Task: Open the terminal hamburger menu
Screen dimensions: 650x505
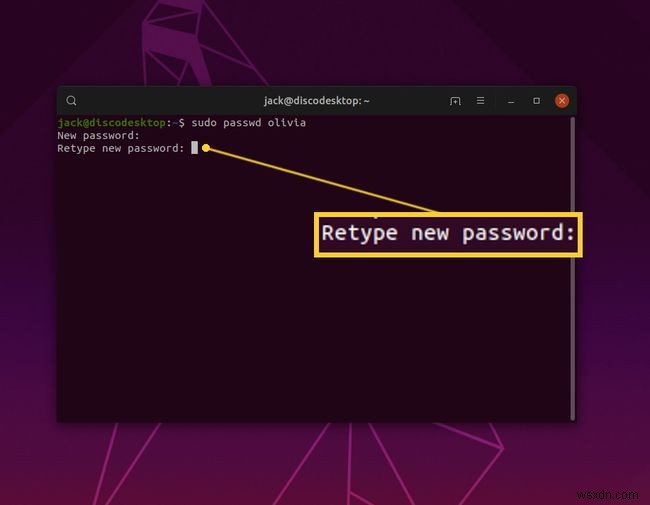Action: (480, 101)
